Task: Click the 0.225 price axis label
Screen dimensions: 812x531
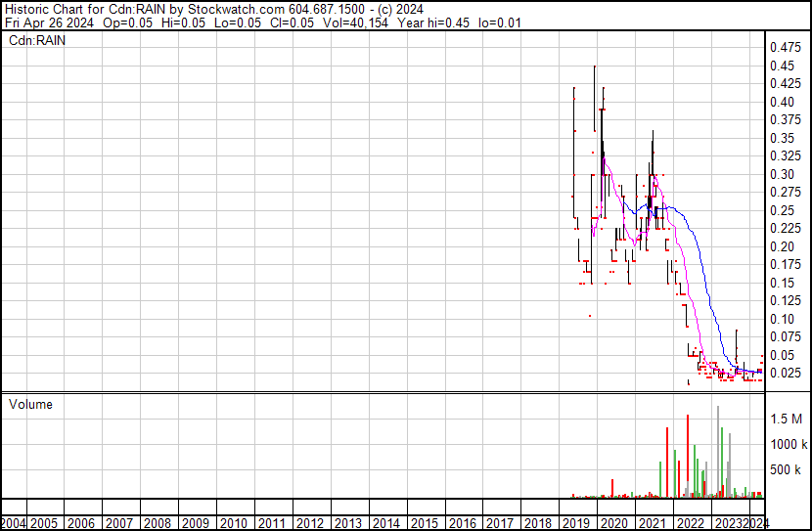Action: coord(786,228)
